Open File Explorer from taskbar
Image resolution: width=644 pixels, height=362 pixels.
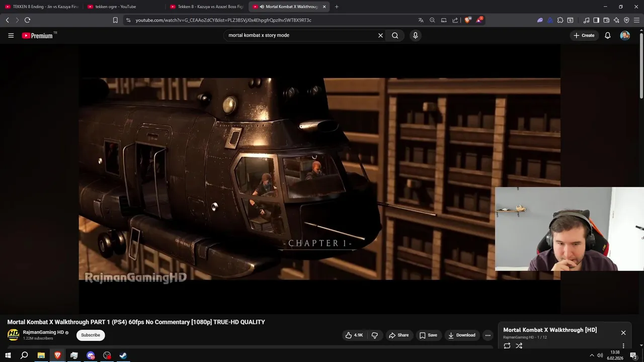(x=41, y=355)
